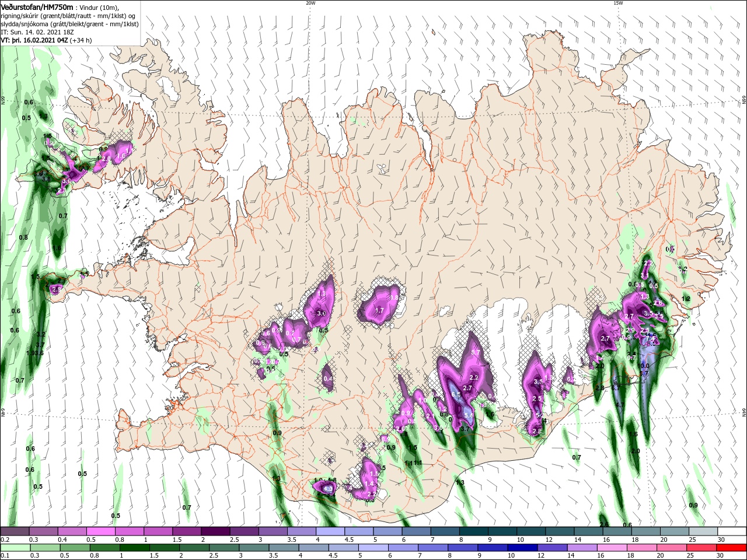Pick the bright red 30 swatch in the bottom scale
The image size is (747, 560).
point(731,548)
